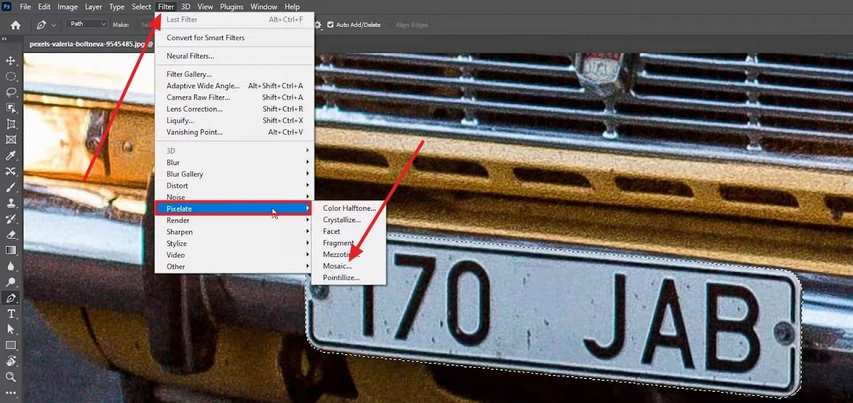The image size is (853, 403).
Task: Open the Path mode dropdown
Action: click(88, 24)
